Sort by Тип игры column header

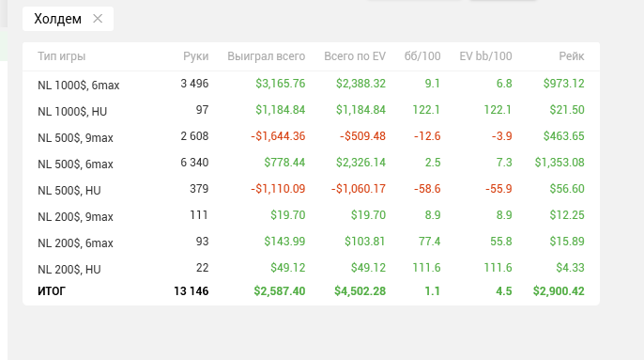click(62, 56)
